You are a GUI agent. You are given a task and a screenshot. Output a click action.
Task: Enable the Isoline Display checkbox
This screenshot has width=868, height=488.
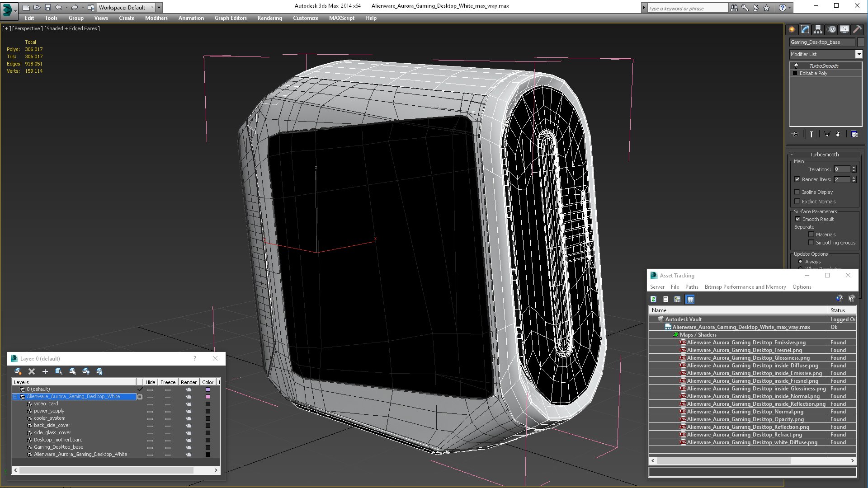pos(797,192)
